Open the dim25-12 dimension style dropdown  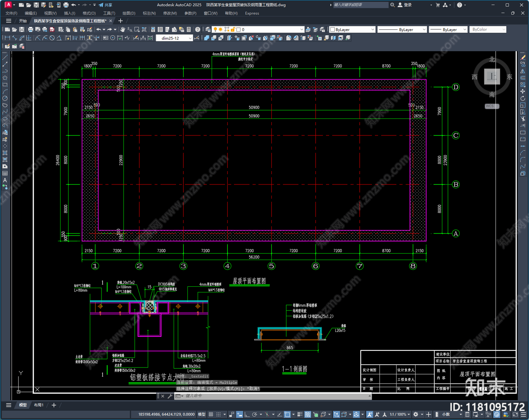pyautogui.click(x=175, y=38)
